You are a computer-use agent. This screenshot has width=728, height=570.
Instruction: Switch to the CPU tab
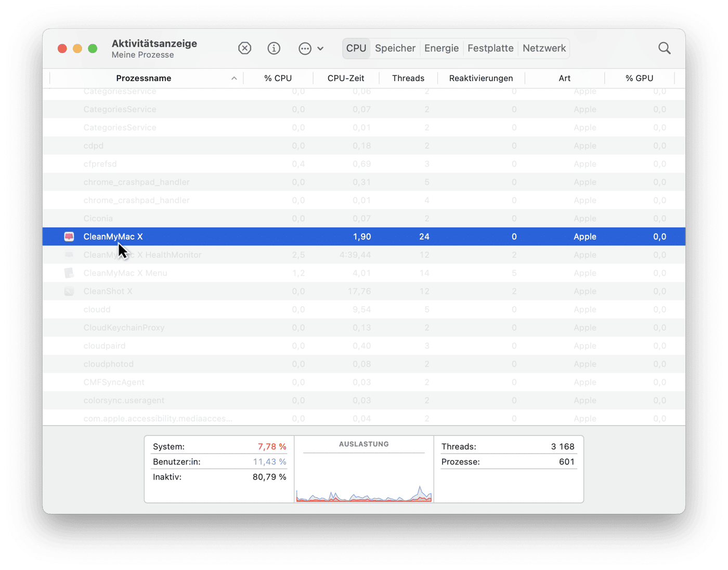coord(356,48)
